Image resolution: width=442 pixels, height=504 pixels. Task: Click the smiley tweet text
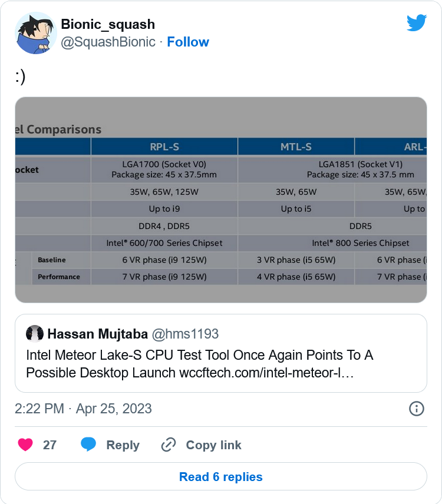point(20,77)
